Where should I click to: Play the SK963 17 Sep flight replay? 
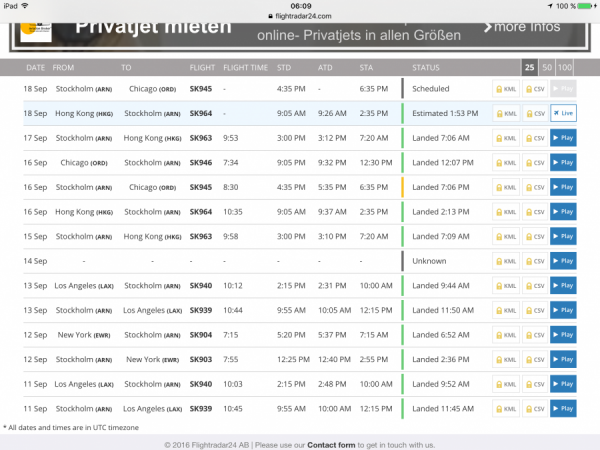tap(563, 138)
